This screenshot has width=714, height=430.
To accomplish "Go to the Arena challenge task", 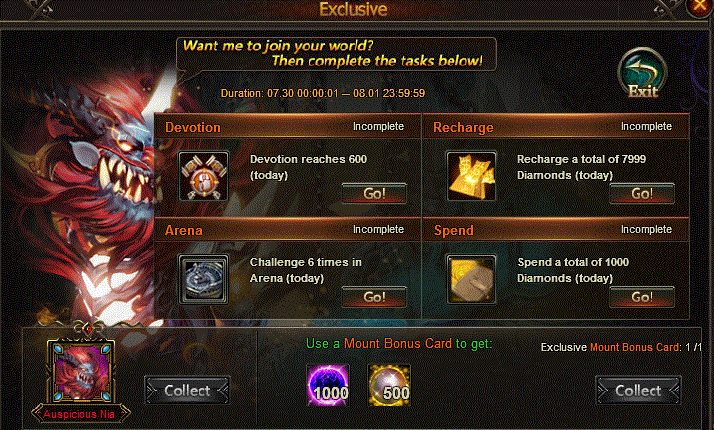I will pyautogui.click(x=374, y=297).
